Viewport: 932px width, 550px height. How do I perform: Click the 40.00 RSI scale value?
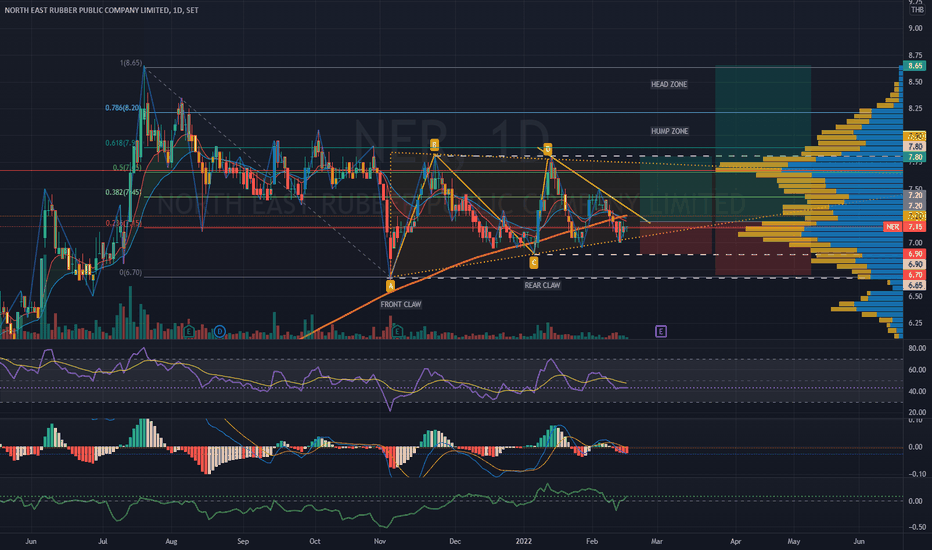(x=917, y=391)
